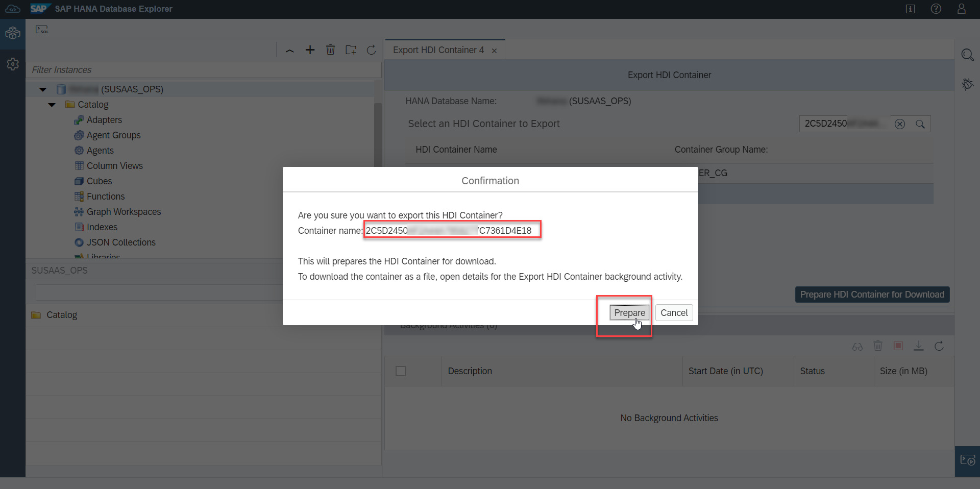Open the settings gear in the sidebar

coord(13,64)
